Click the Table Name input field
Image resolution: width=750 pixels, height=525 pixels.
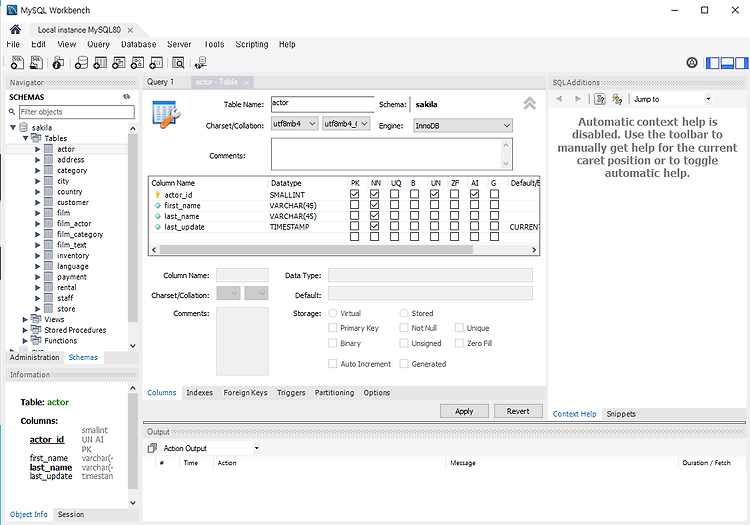point(322,104)
